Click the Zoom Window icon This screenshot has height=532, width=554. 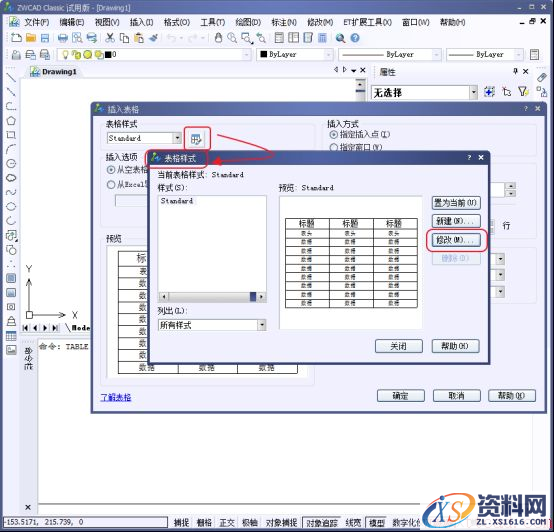[247, 38]
